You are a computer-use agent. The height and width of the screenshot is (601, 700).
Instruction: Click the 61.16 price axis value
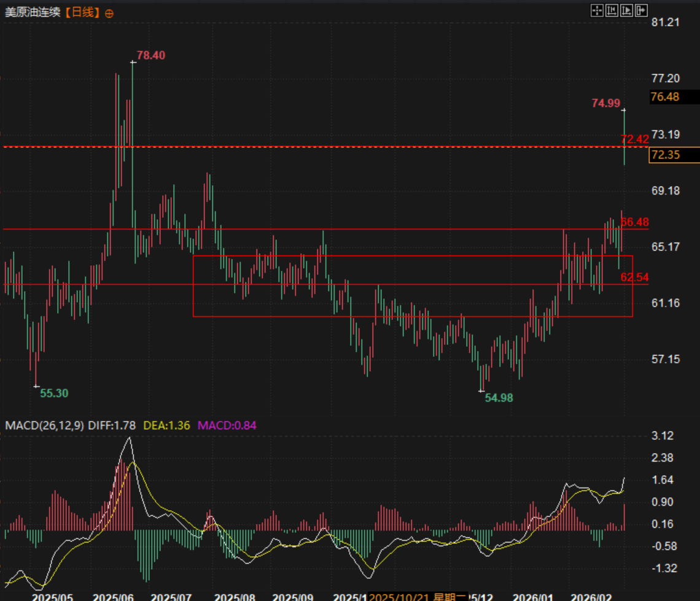(x=665, y=303)
